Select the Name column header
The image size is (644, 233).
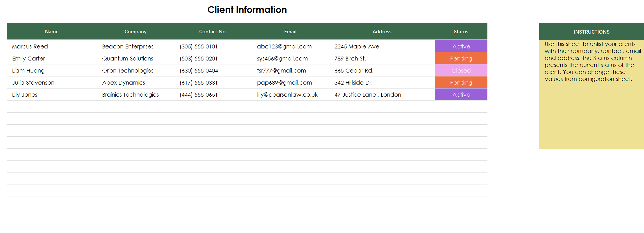[52, 32]
